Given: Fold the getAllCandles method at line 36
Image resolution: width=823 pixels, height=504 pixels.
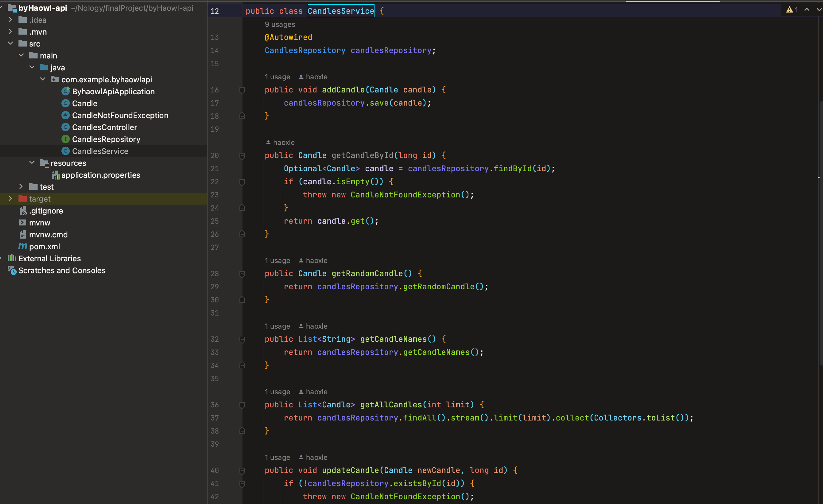Looking at the screenshot, I should click(242, 405).
